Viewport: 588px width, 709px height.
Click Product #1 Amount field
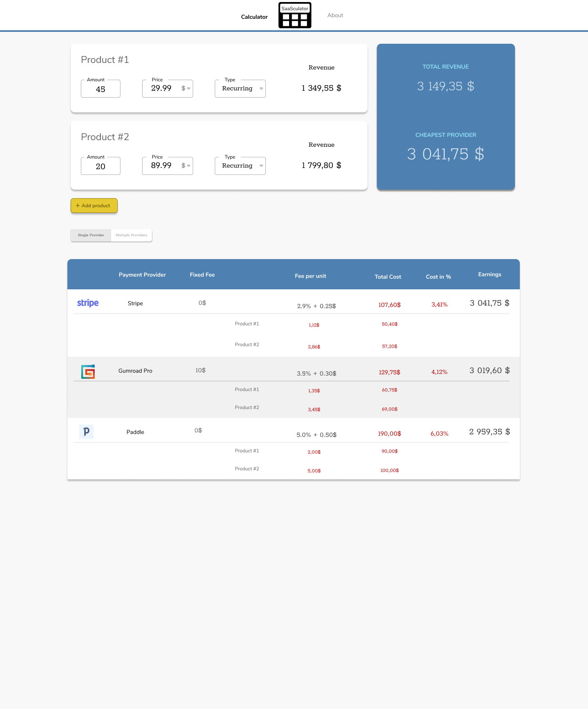click(100, 89)
